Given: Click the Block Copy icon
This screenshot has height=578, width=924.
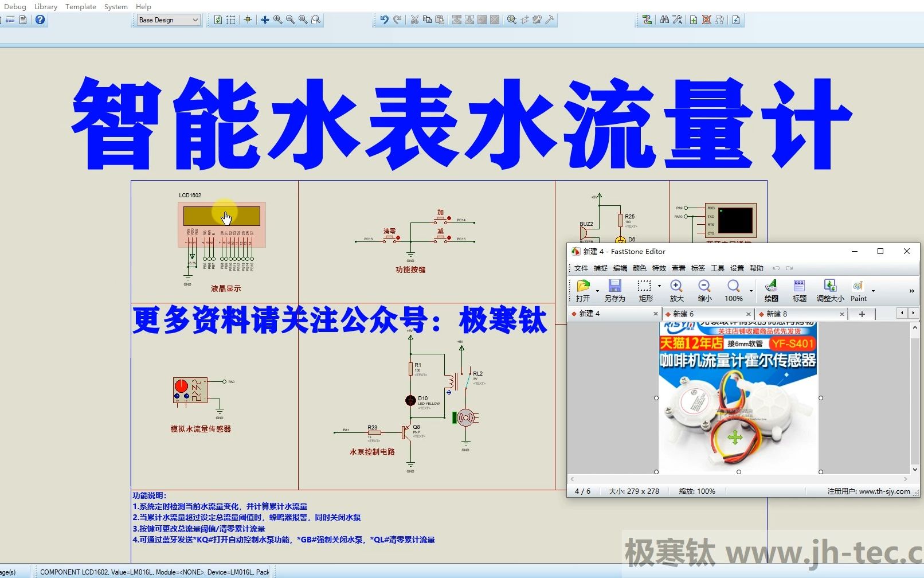Looking at the screenshot, I should (457, 19).
